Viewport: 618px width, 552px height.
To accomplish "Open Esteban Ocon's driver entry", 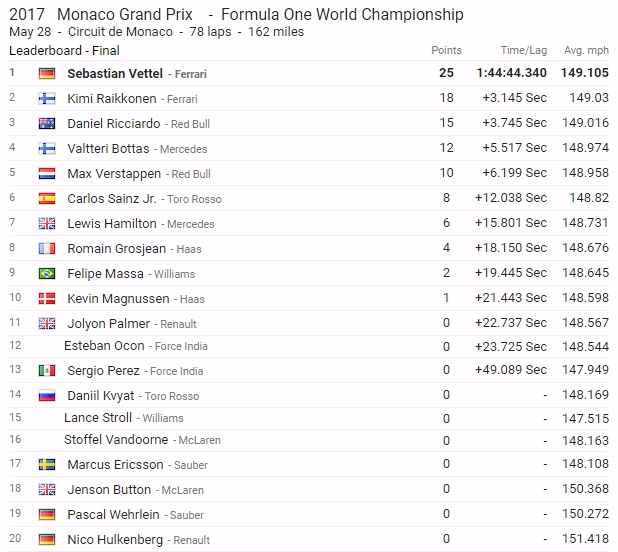I will click(x=106, y=346).
